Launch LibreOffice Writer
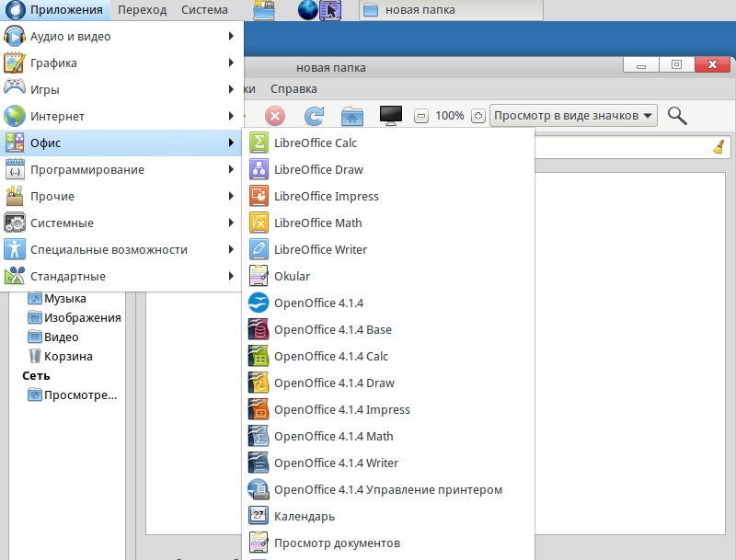The width and height of the screenshot is (736, 560). tap(387, 249)
